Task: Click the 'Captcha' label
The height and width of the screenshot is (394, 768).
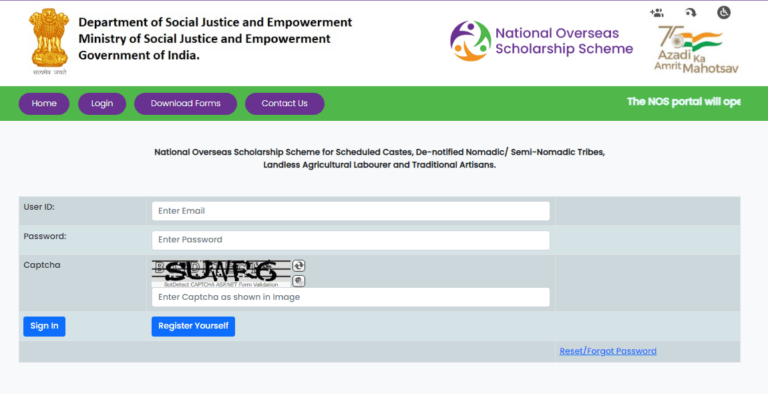Action: 42,265
